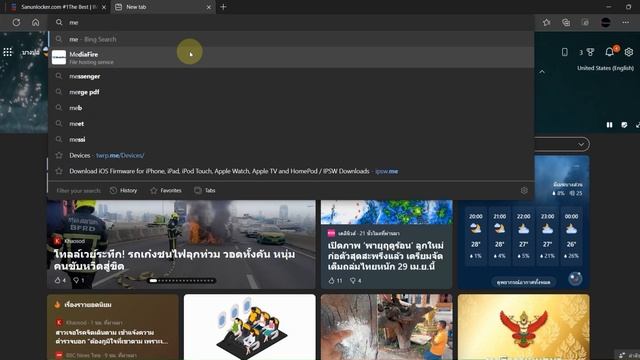The width and height of the screenshot is (640, 360).
Task: Open the apps grid launcher icon
Action: pyautogui.click(x=7, y=52)
